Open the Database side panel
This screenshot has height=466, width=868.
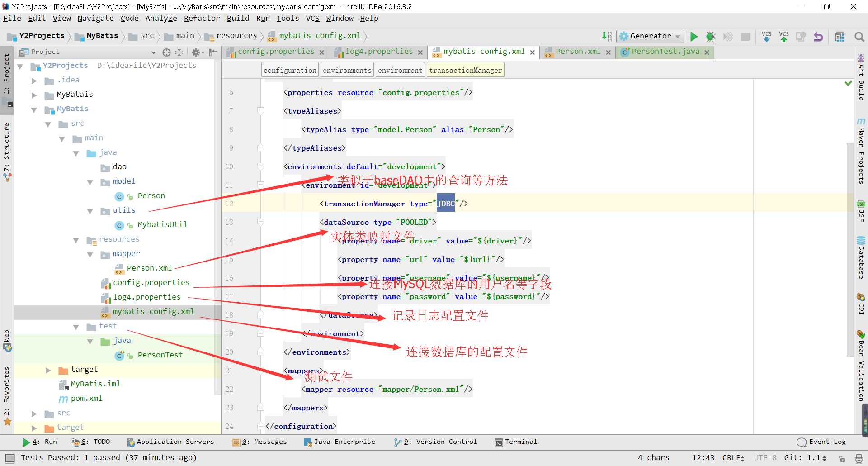[861, 257]
